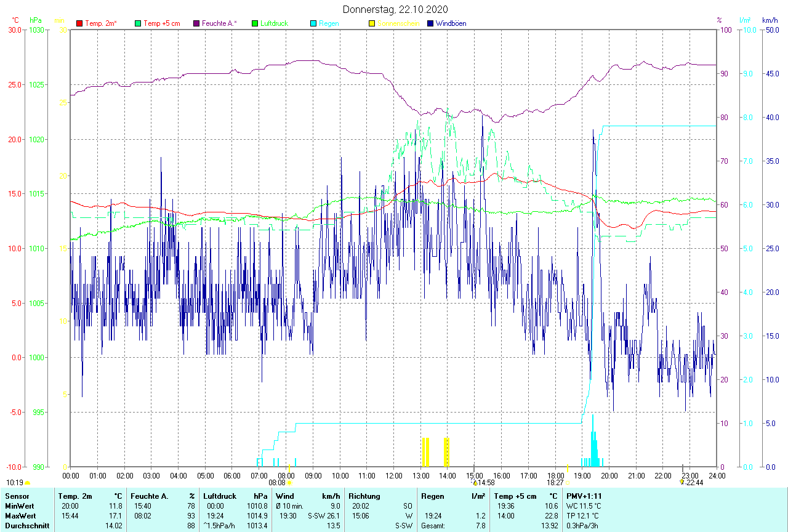
Task: Click the 'MaxWert' row label
Action: (20, 516)
